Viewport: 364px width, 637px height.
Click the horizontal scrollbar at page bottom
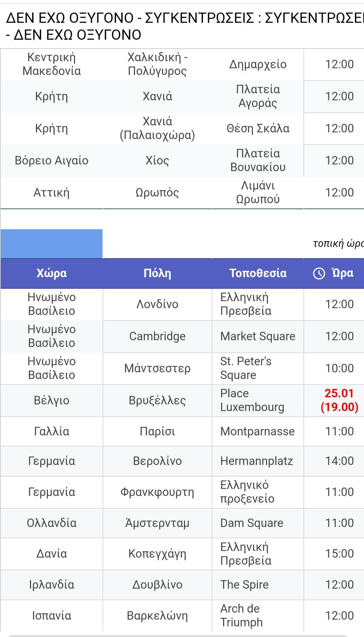point(178,636)
